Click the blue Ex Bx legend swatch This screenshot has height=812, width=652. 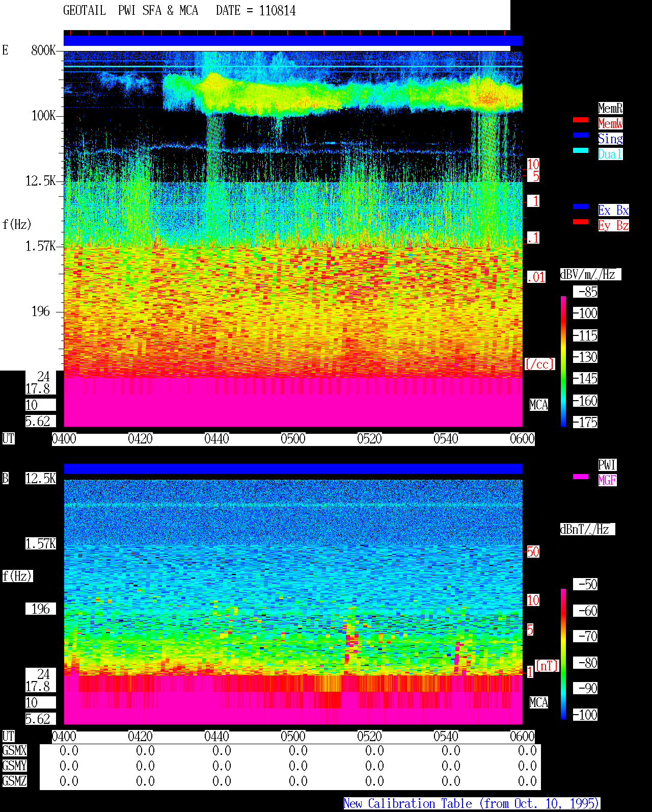(581, 207)
